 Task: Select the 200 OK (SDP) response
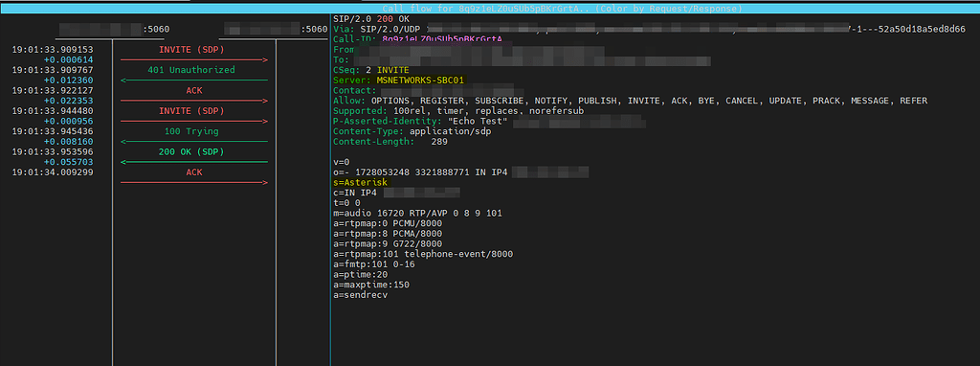(x=191, y=152)
